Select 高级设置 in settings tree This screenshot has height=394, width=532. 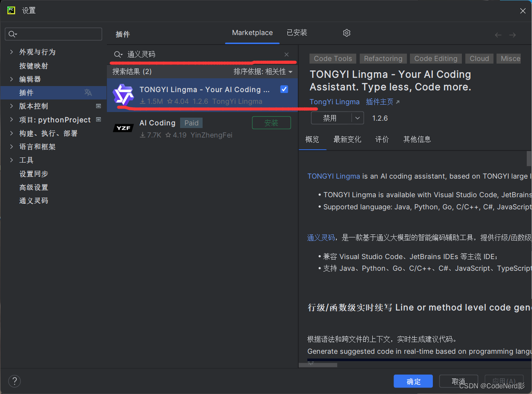34,187
